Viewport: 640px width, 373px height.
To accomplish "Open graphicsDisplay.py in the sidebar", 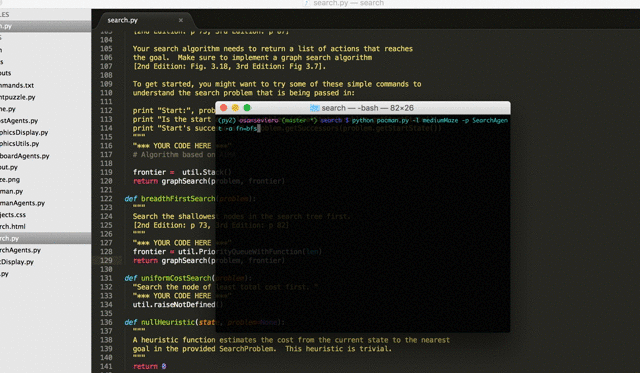I will pos(24,132).
